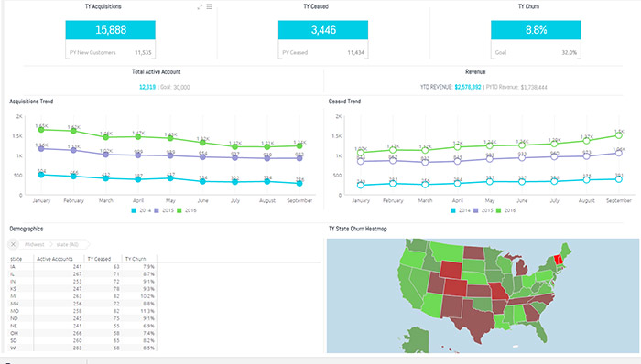Select the blue April point in Ceased Trend
This screenshot has height=364, width=641.
pos(458,184)
